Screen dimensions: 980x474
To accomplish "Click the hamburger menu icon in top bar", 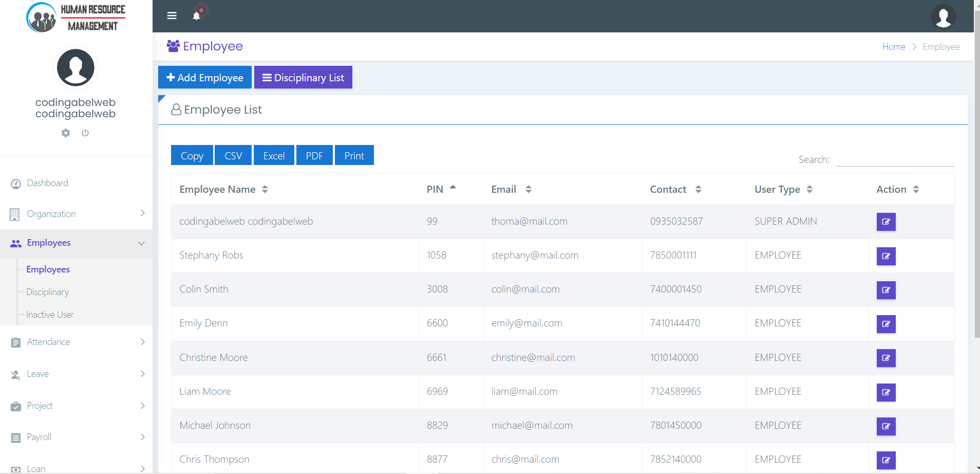I will click(x=172, y=16).
